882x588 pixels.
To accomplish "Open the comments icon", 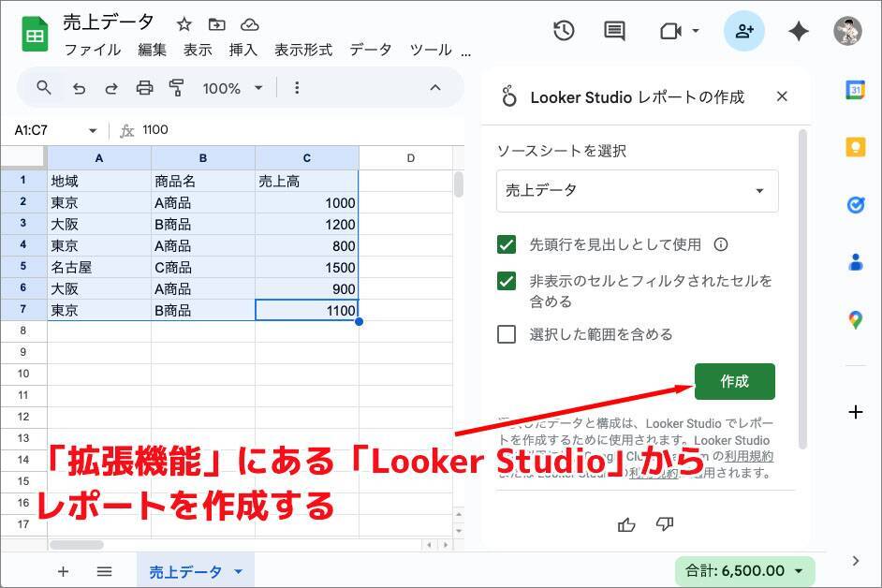I will pyautogui.click(x=614, y=31).
